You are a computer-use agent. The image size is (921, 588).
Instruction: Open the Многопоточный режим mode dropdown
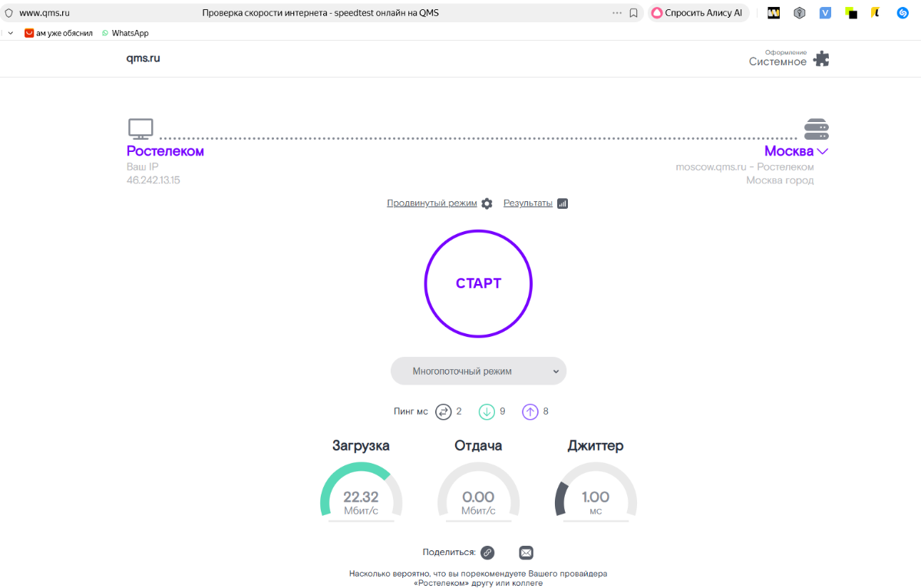pos(478,371)
